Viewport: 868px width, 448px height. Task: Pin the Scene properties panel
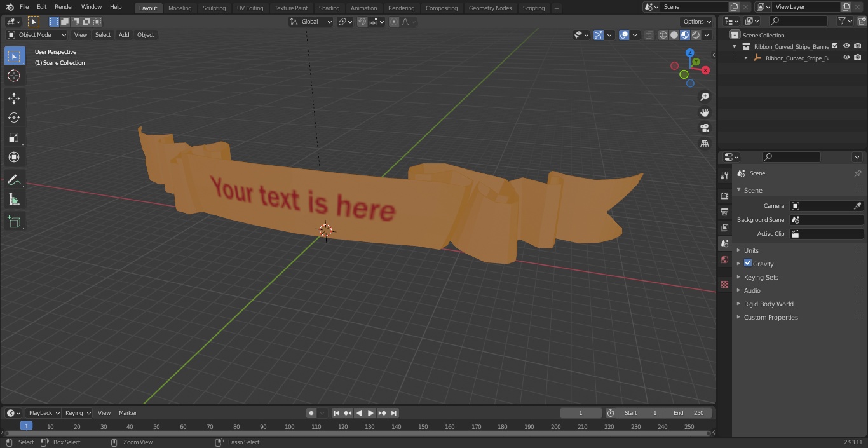(857, 173)
